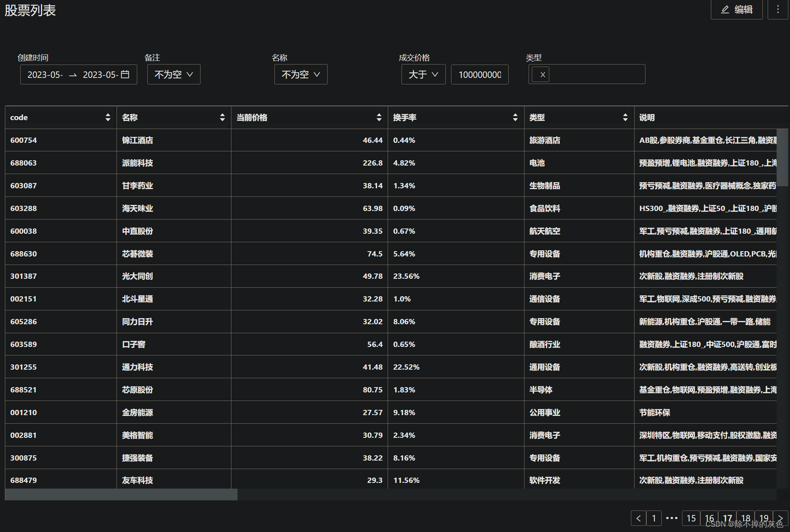Sort by 换手率 column arrows
This screenshot has width=790, height=532.
click(515, 117)
